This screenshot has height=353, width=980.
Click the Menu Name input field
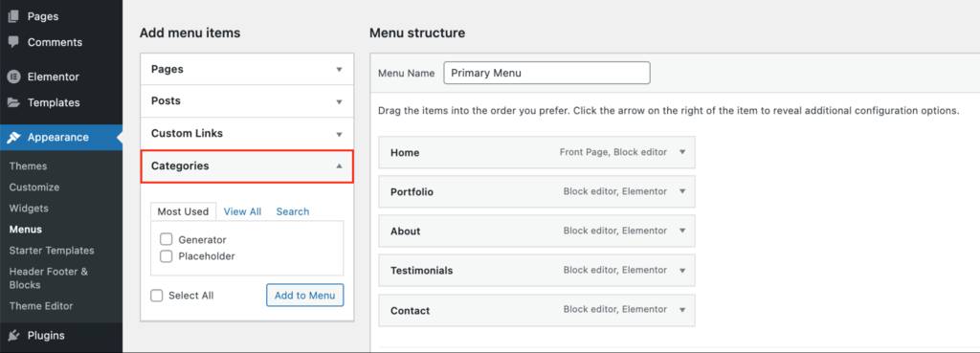(x=546, y=73)
